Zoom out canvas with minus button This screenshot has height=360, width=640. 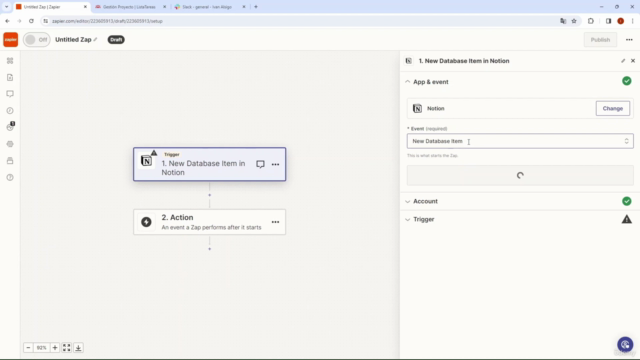click(28, 348)
